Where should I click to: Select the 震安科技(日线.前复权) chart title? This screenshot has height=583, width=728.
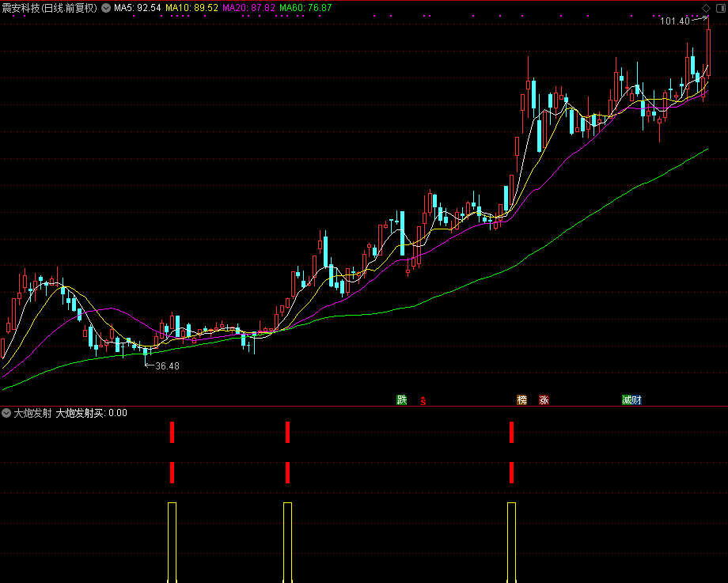tap(50, 8)
